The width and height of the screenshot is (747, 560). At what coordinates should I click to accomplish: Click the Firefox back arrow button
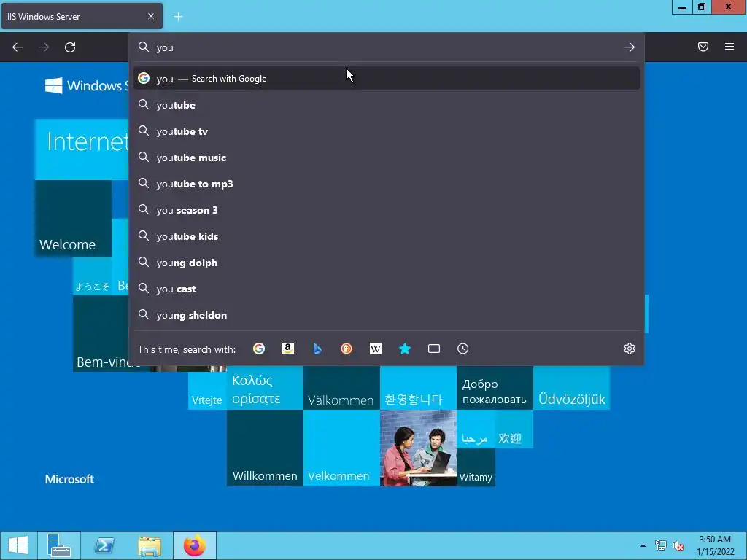pos(18,47)
